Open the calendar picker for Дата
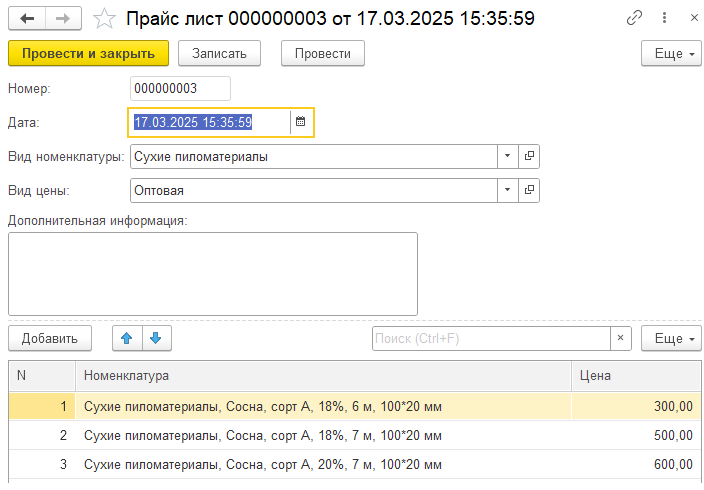This screenshot has width=704, height=490. tap(301, 122)
